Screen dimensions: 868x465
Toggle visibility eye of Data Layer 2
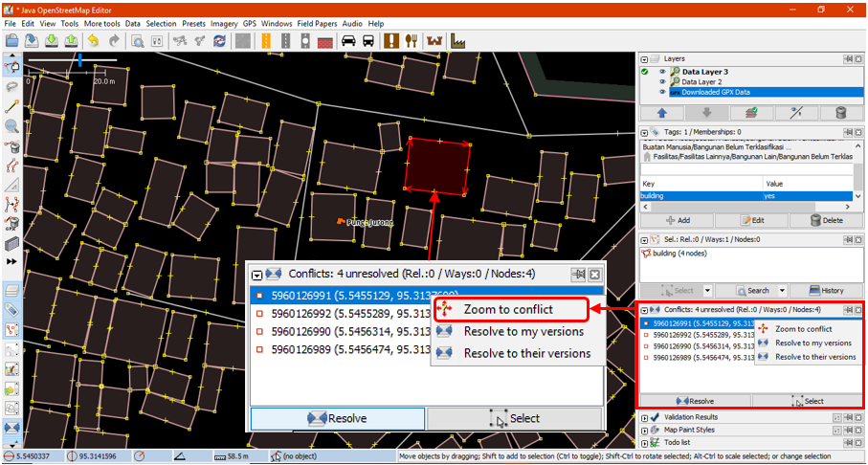(x=662, y=82)
